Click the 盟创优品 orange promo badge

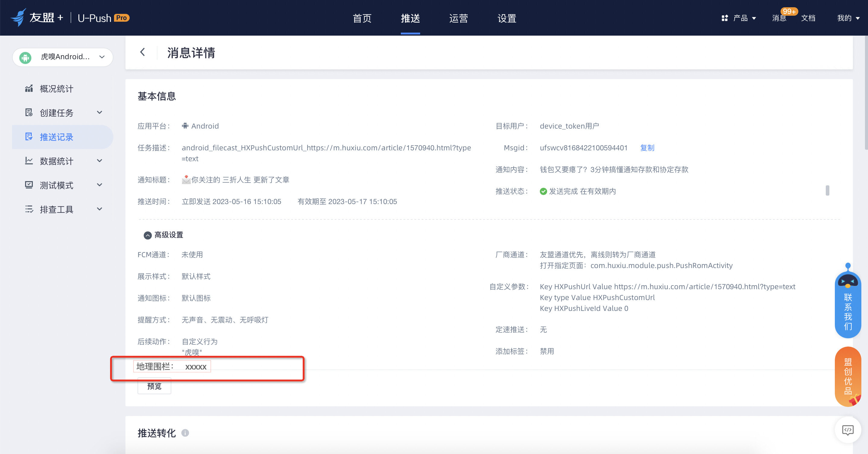tap(847, 376)
